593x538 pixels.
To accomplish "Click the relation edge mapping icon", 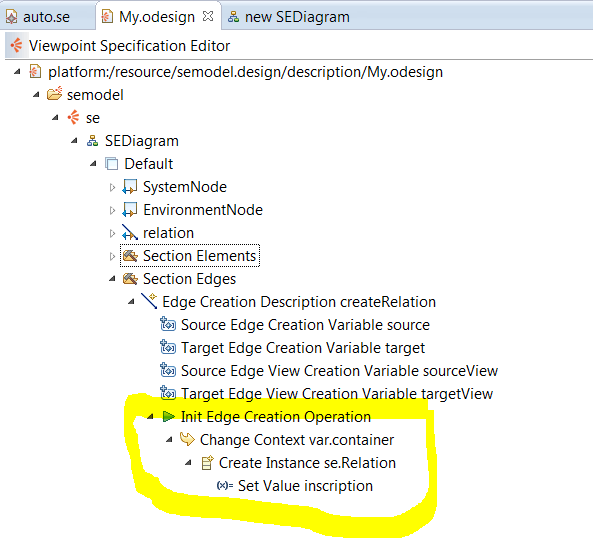I will coord(130,233).
